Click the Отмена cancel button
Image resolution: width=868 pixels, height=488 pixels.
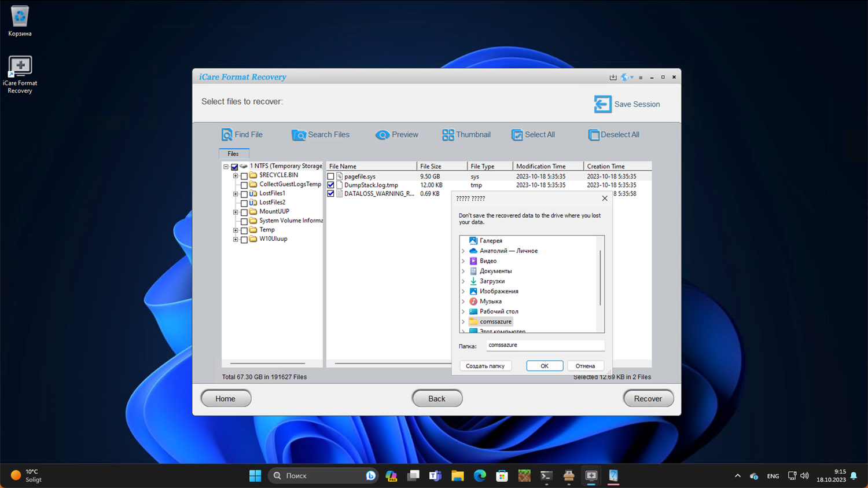tap(585, 366)
